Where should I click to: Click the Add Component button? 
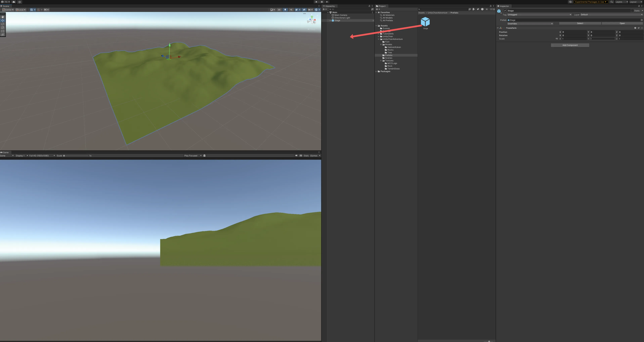570,45
